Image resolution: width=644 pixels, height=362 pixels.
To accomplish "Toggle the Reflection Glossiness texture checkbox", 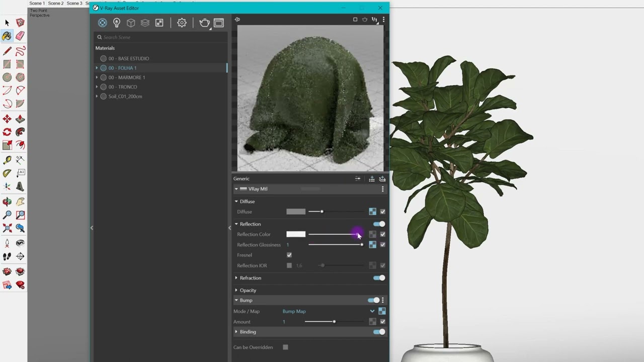I will [x=382, y=245].
